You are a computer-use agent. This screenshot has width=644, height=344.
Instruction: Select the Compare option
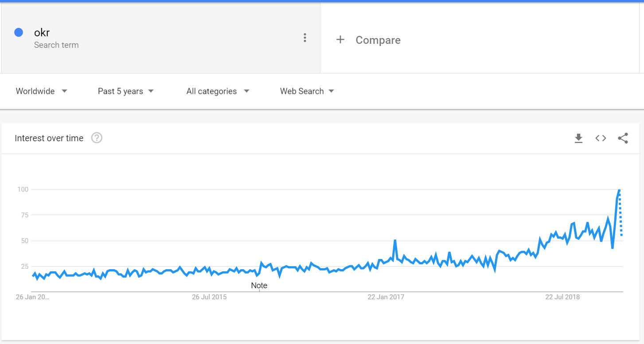coord(378,40)
